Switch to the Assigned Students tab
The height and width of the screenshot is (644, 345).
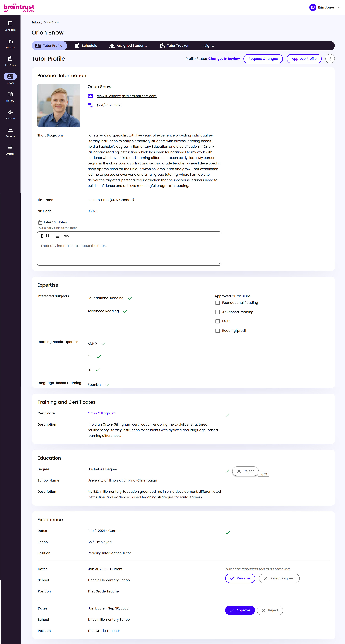(x=128, y=46)
